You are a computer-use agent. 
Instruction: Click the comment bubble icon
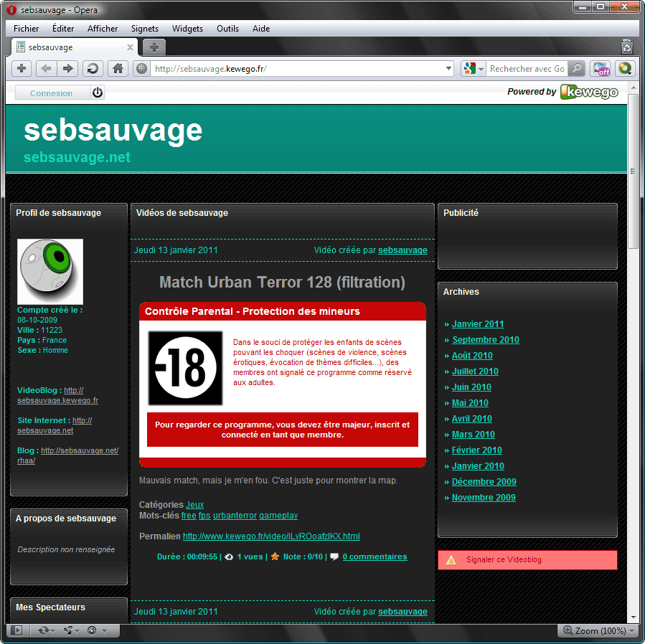click(x=334, y=557)
